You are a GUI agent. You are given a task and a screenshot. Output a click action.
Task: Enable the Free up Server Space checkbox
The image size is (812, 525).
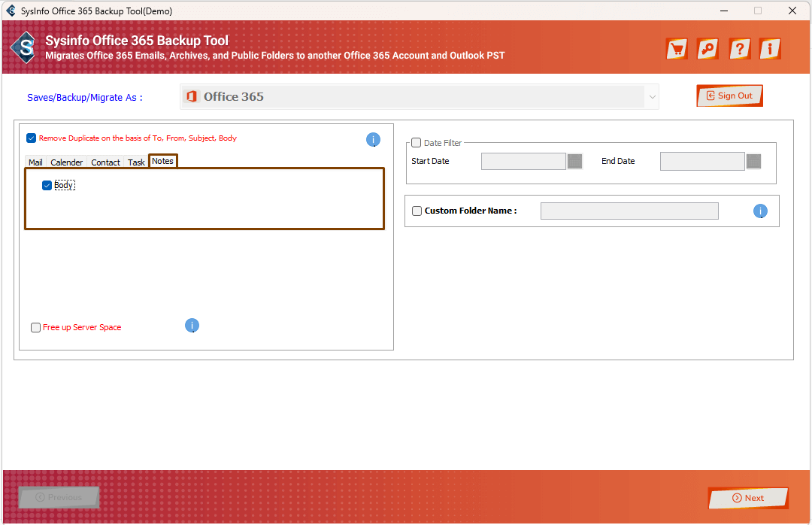36,328
